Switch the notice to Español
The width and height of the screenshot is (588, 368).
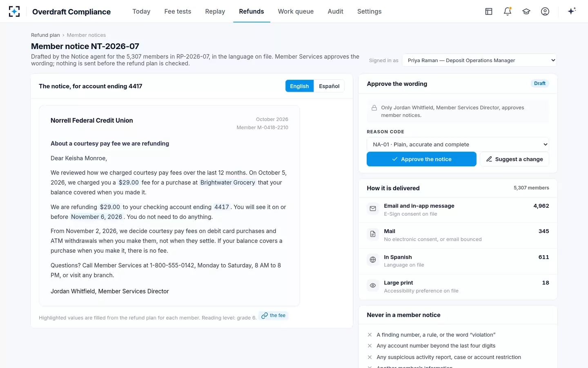point(329,86)
